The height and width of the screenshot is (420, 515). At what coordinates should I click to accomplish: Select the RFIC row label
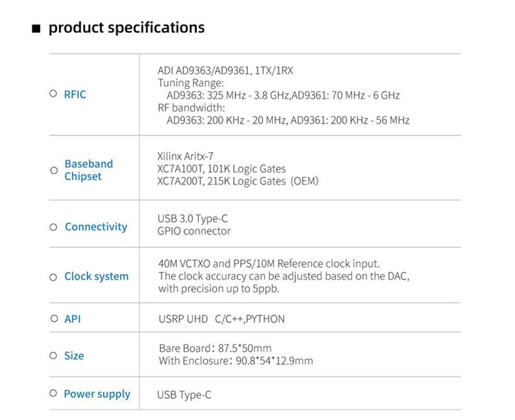[75, 94]
